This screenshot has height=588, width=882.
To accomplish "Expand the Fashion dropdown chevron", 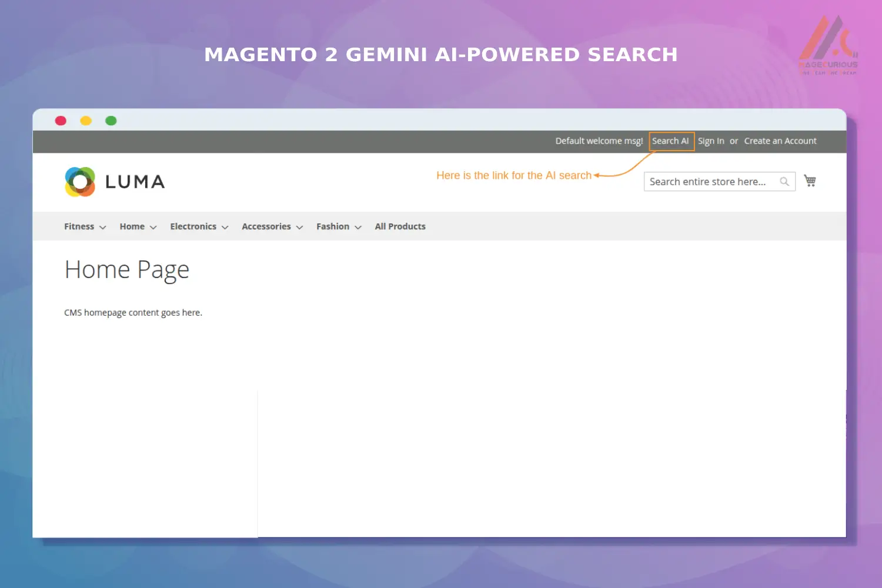I will tap(358, 227).
